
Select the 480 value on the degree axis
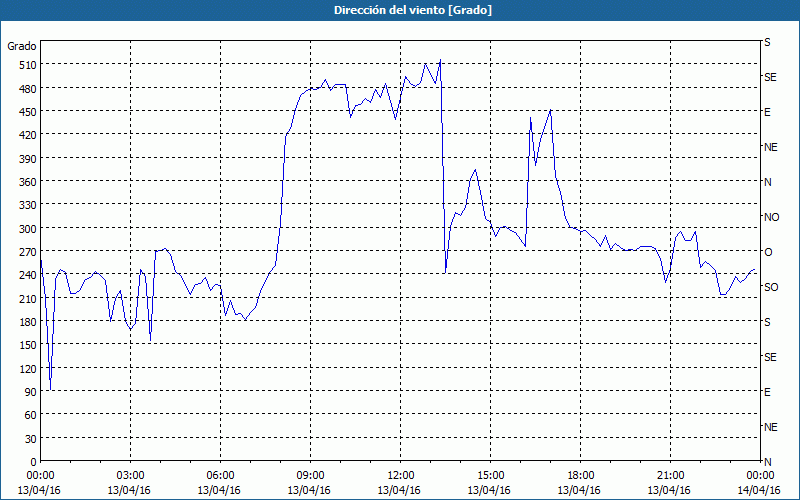(x=28, y=88)
